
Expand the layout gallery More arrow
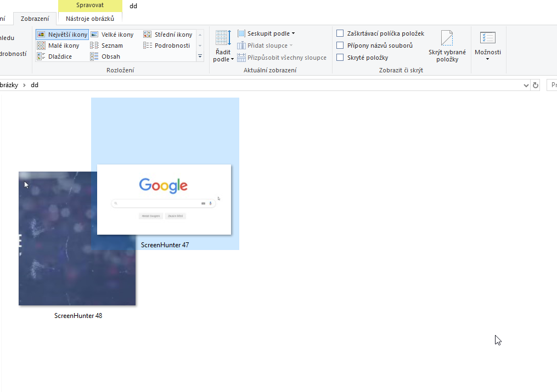tap(200, 56)
